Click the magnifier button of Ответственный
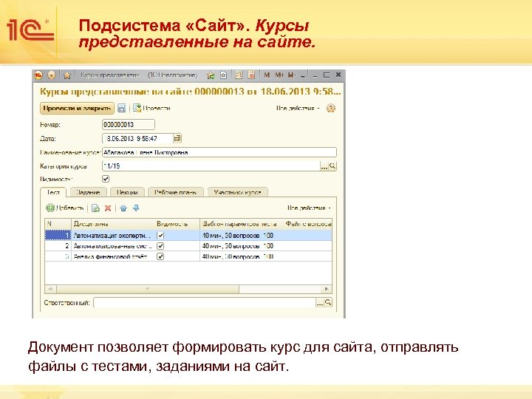 (328, 302)
